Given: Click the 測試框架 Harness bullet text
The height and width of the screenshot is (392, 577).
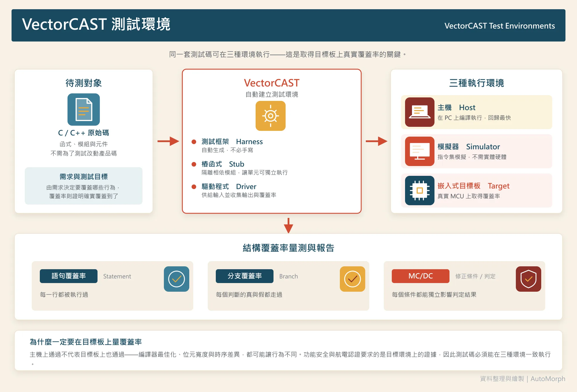Looking at the screenshot, I should pyautogui.click(x=232, y=142).
